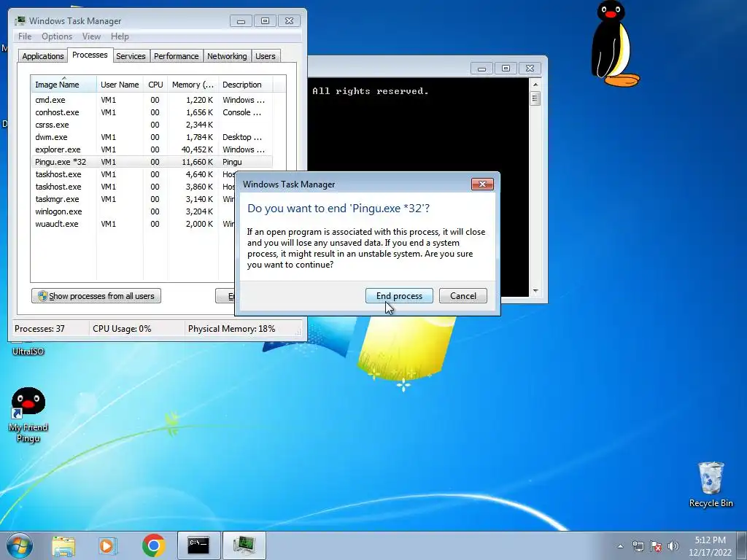Screen dimensions: 747x560
Task: Select My Friend Pingu desktop shortcut
Action: pyautogui.click(x=28, y=415)
